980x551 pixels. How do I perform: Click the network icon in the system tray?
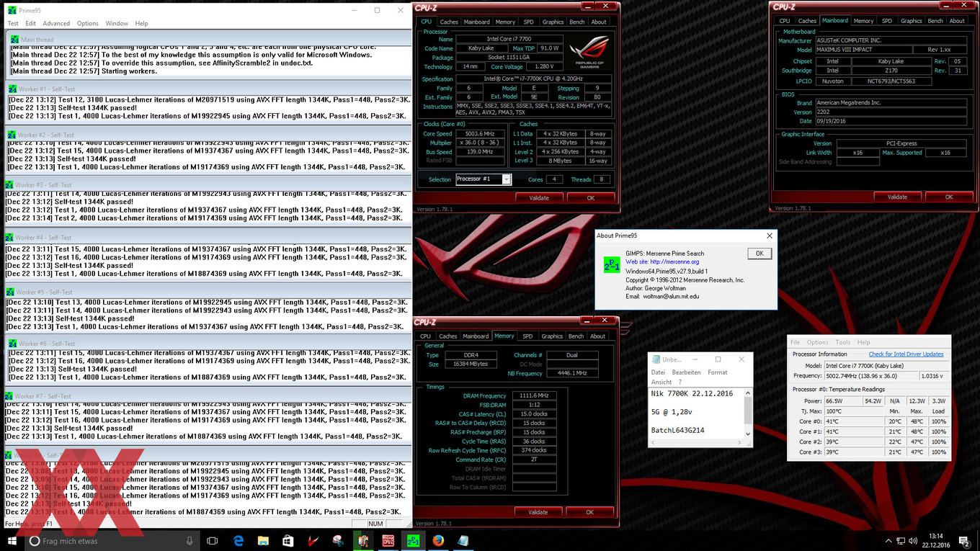point(902,541)
